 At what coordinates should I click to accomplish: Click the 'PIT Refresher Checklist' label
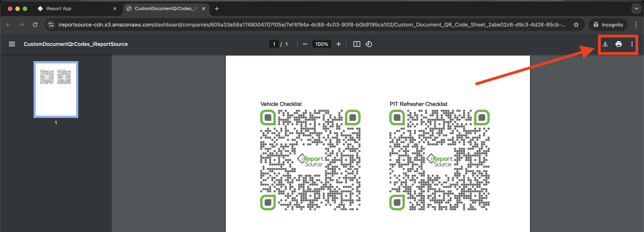click(418, 104)
